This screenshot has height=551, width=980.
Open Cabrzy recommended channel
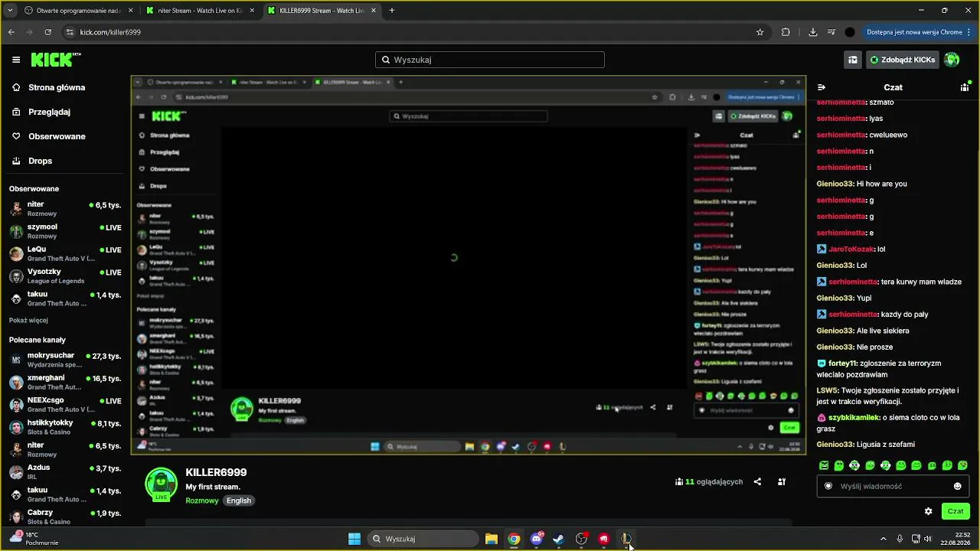tap(65, 517)
